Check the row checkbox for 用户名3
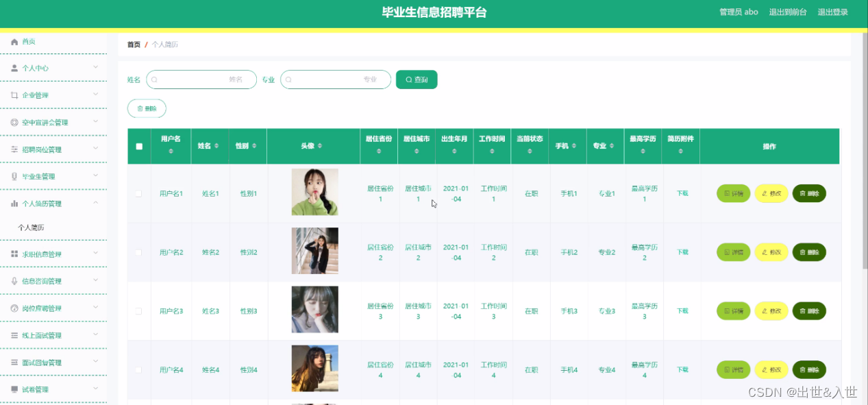The image size is (868, 405). pyautogui.click(x=138, y=311)
